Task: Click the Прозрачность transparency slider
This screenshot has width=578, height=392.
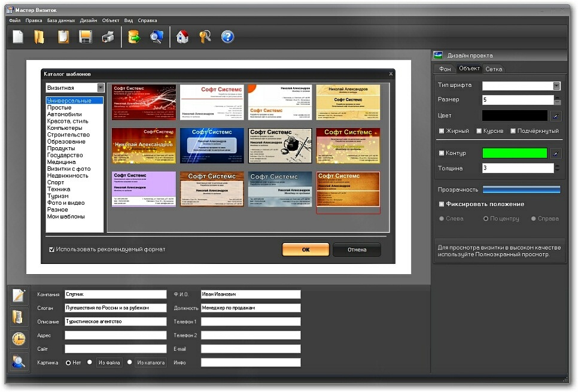Action: pyautogui.click(x=521, y=190)
